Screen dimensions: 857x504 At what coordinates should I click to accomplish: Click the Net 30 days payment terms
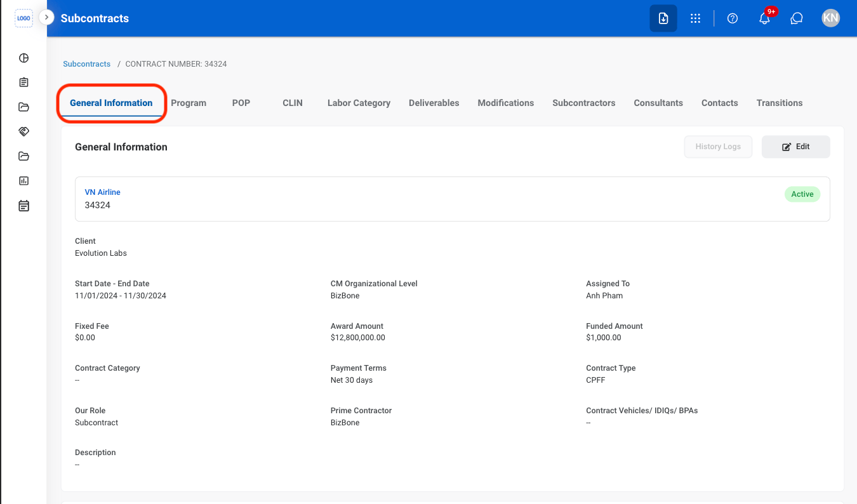pos(352,380)
